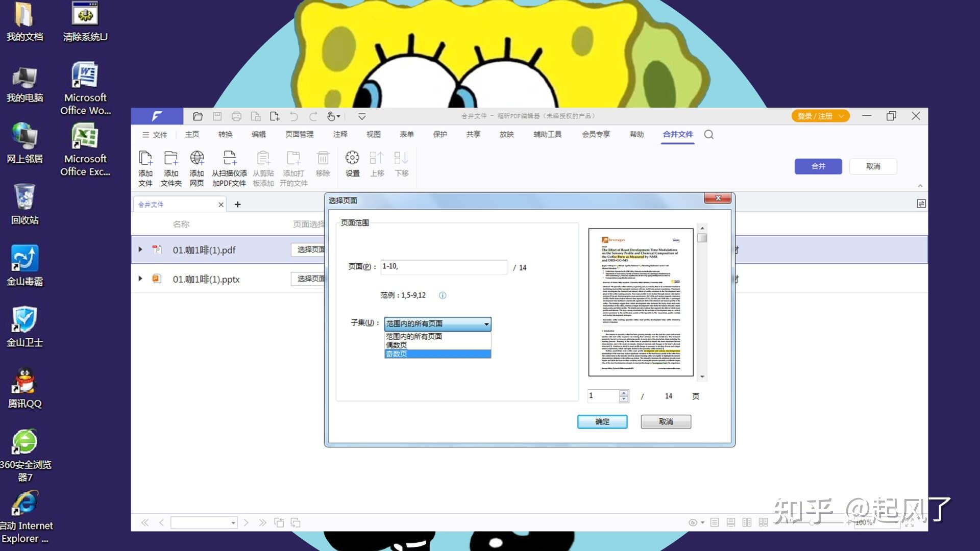This screenshot has height=551, width=980.
Task: Click the Undo arrow icon
Action: 293,116
